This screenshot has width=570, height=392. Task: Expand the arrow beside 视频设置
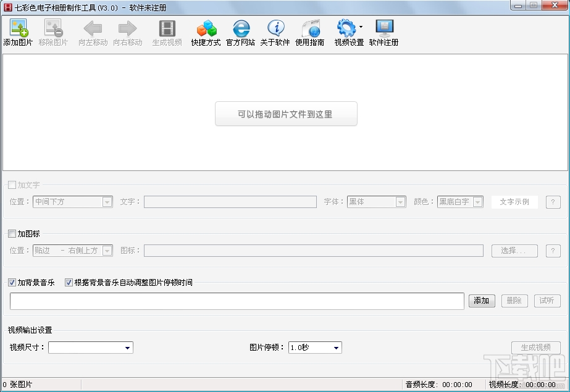coord(361,27)
